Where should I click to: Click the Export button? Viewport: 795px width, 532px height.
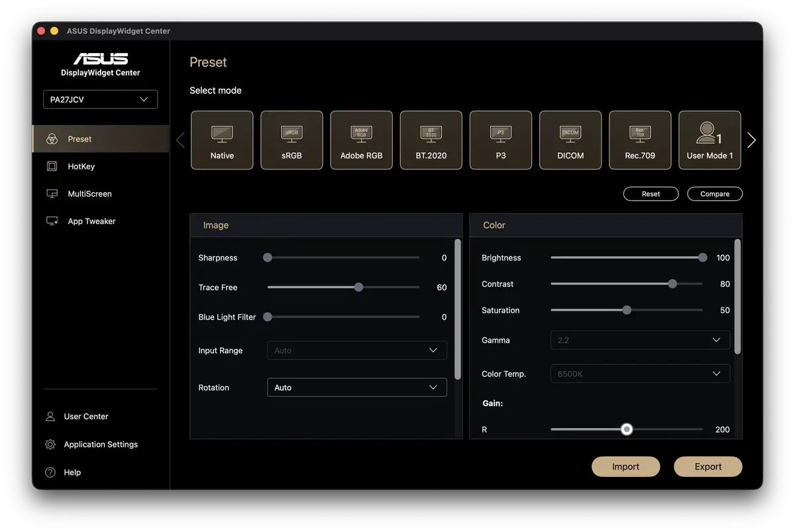point(708,466)
